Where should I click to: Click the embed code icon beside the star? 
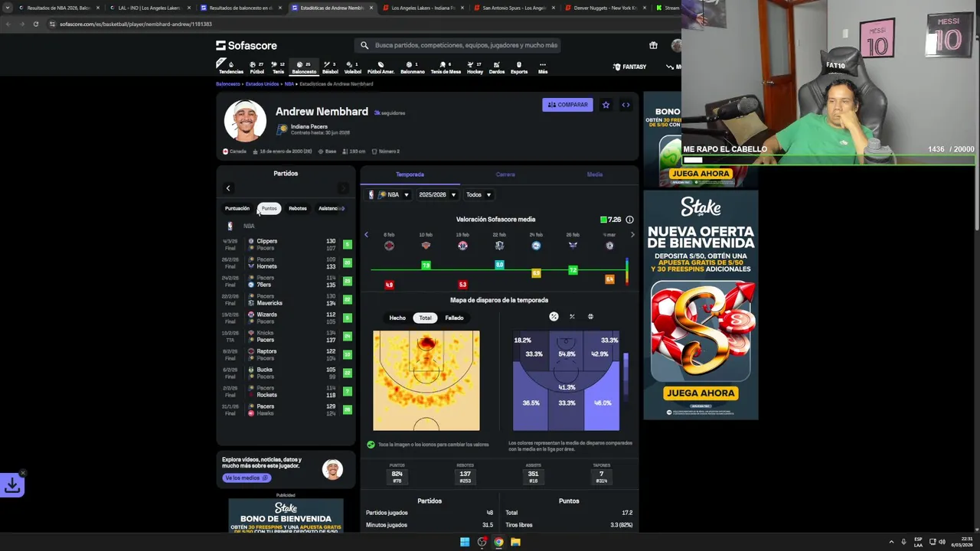click(626, 105)
